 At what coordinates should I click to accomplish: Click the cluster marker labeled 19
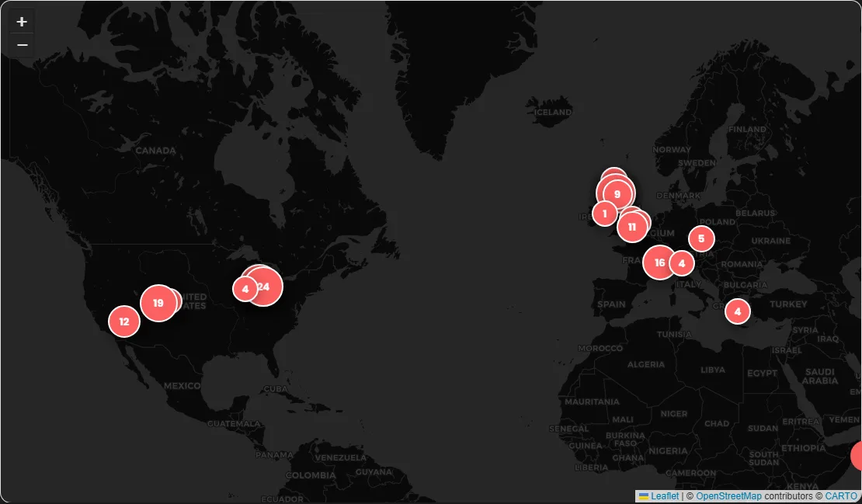(x=158, y=303)
